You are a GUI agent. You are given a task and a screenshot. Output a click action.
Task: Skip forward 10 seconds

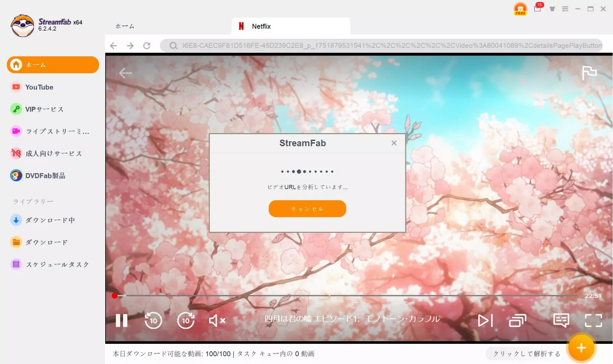186,320
